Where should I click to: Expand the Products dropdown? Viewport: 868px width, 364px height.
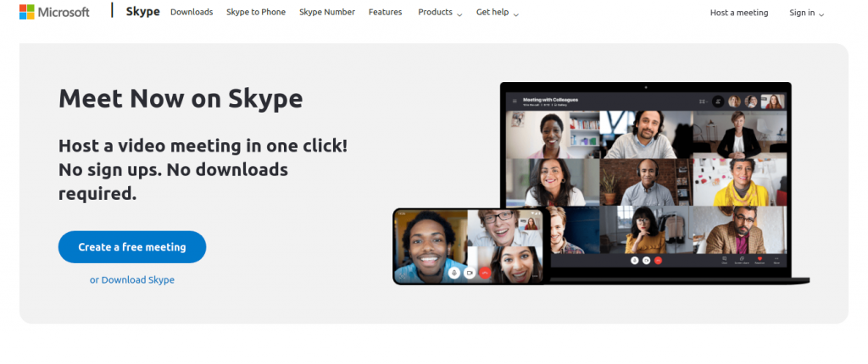pos(440,12)
